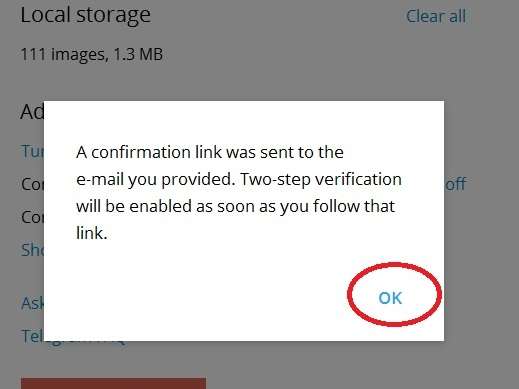Screen dimensions: 519x389
Task: Confirm the dialog with OK
Action: pyautogui.click(x=390, y=298)
